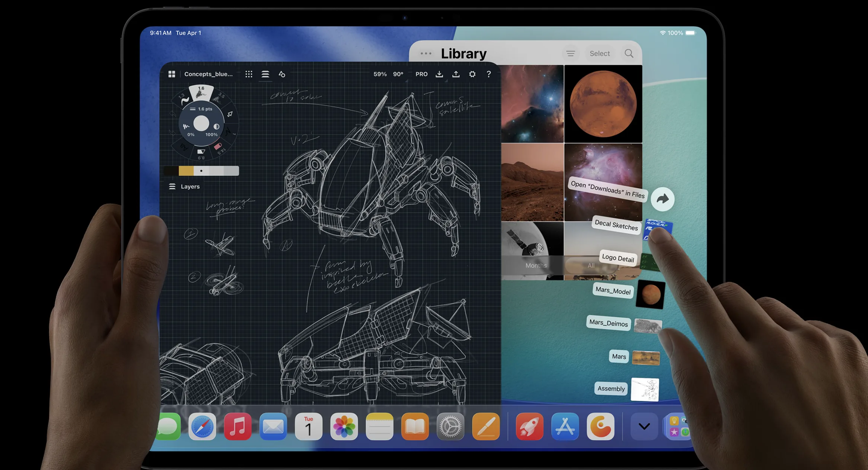Tap the Select button in the Library header
This screenshot has height=470, width=868.
tap(600, 53)
